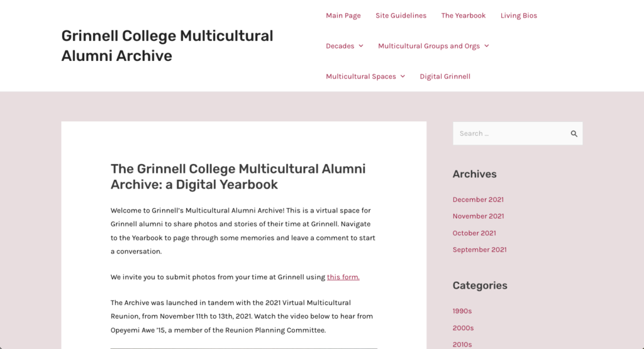The height and width of the screenshot is (349, 644).
Task: Click the Archives sidebar heading
Action: pos(474,174)
